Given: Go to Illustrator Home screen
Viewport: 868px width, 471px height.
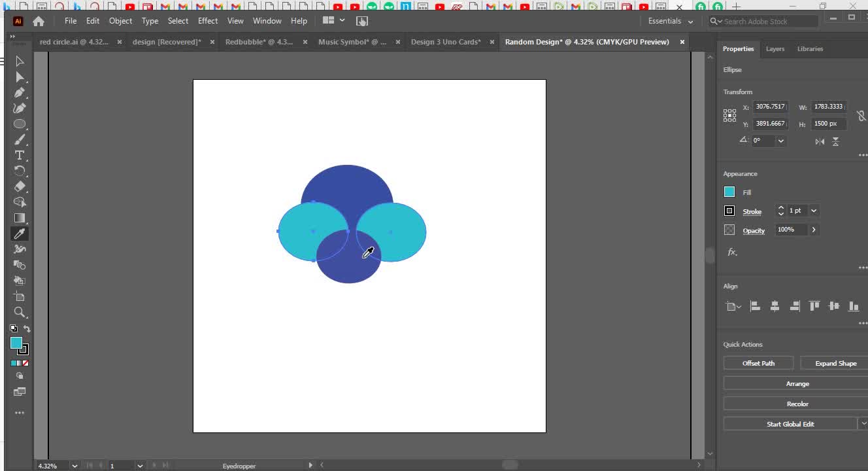Looking at the screenshot, I should [x=39, y=21].
